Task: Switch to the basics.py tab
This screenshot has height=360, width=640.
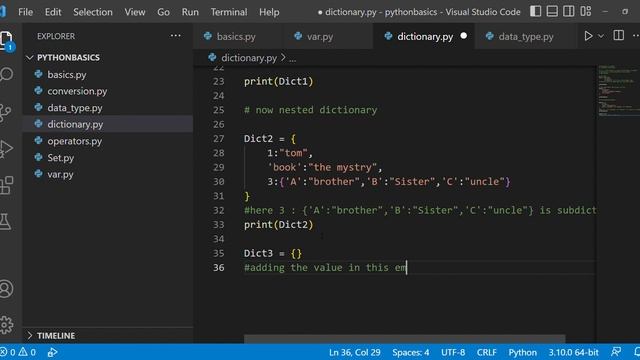Action: [x=236, y=36]
